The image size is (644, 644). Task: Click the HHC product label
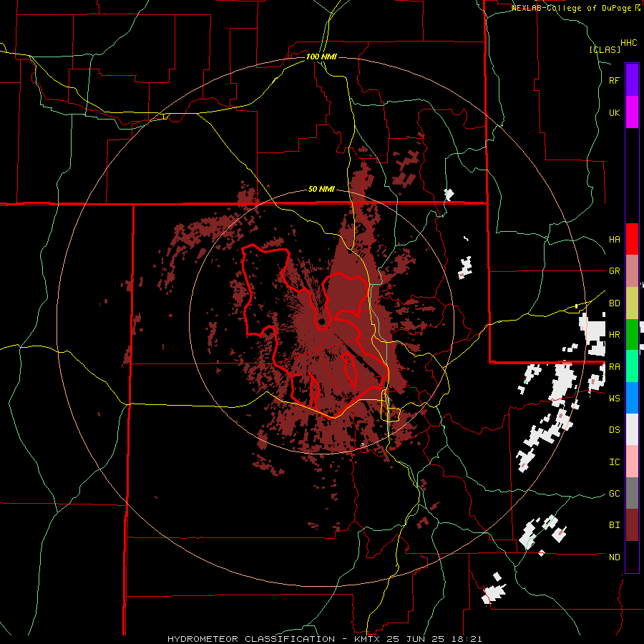tap(629, 43)
